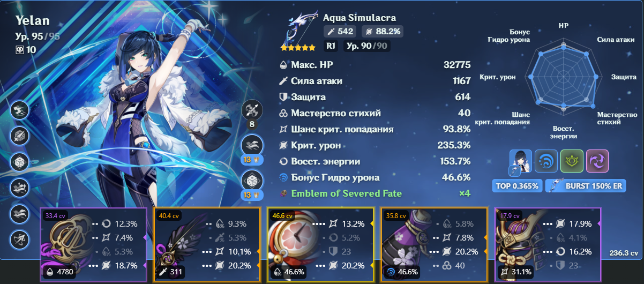Click the Emblem of Severed Fate set label
Screen dimensions: 644x284
pos(346,193)
